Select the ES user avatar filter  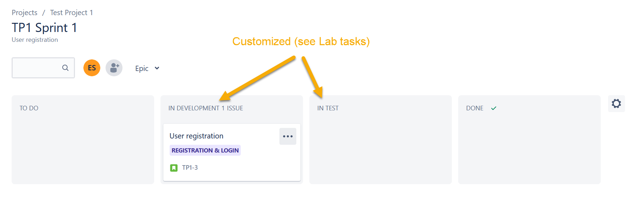tap(92, 68)
